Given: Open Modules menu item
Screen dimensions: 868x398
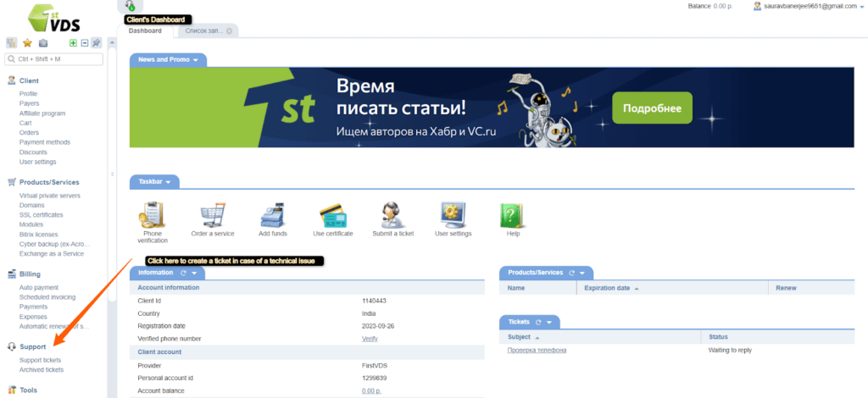Looking at the screenshot, I should coord(31,224).
